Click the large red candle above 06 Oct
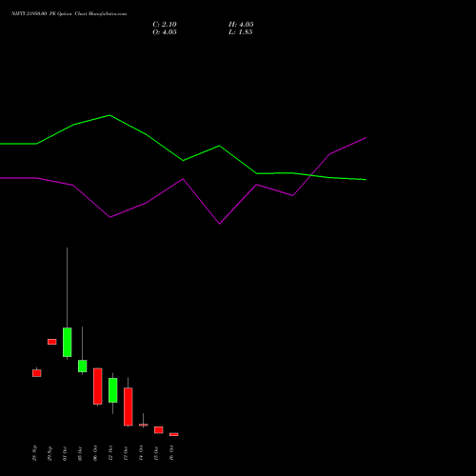The image size is (476, 476). (x=98, y=387)
